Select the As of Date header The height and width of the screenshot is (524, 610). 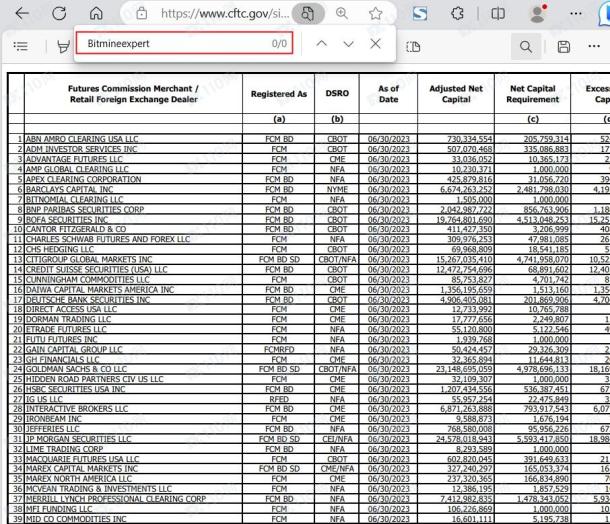[x=388, y=94]
